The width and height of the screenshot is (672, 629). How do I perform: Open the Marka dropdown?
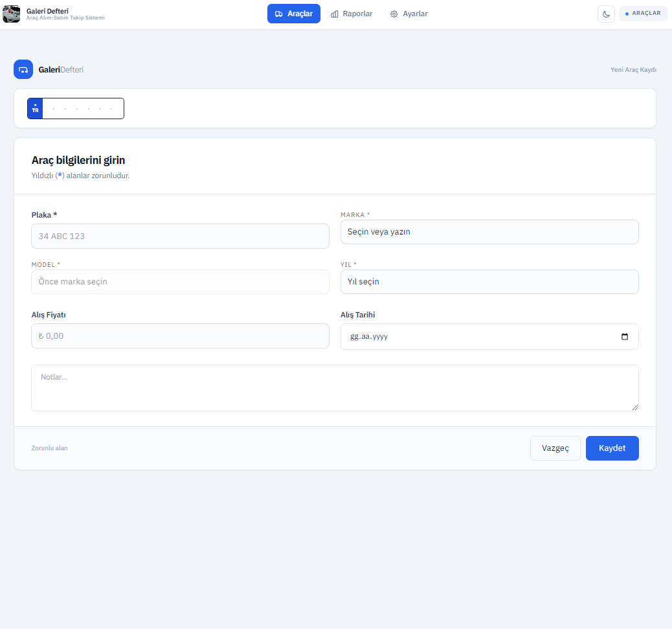click(x=489, y=232)
